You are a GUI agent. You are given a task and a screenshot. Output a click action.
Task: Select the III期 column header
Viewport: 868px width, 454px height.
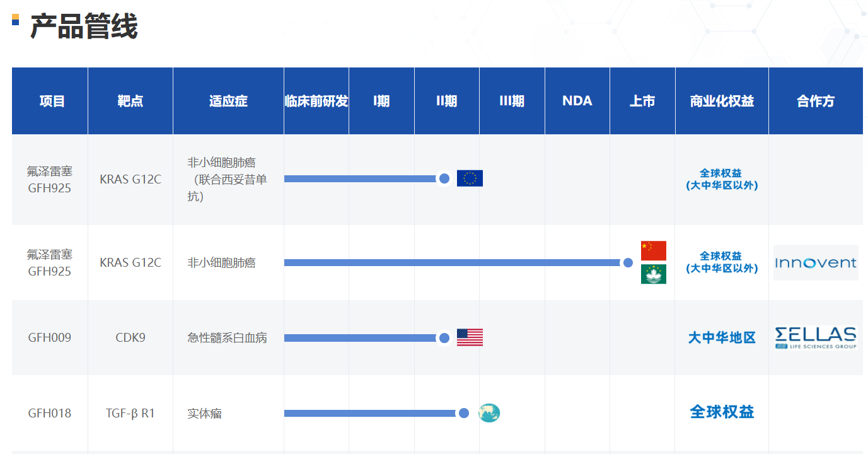(x=512, y=101)
